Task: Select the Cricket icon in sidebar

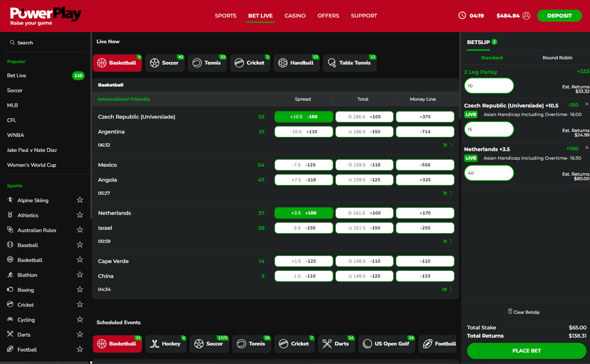Action: coord(10,304)
